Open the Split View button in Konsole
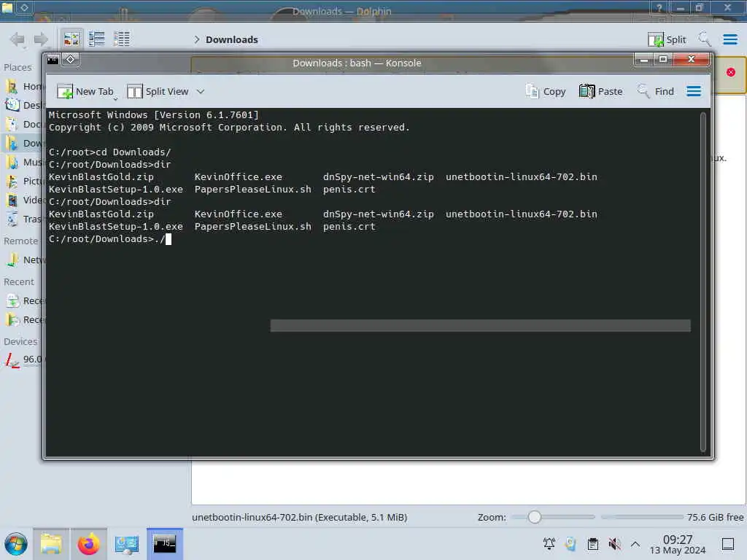The image size is (747, 560). coord(158,91)
